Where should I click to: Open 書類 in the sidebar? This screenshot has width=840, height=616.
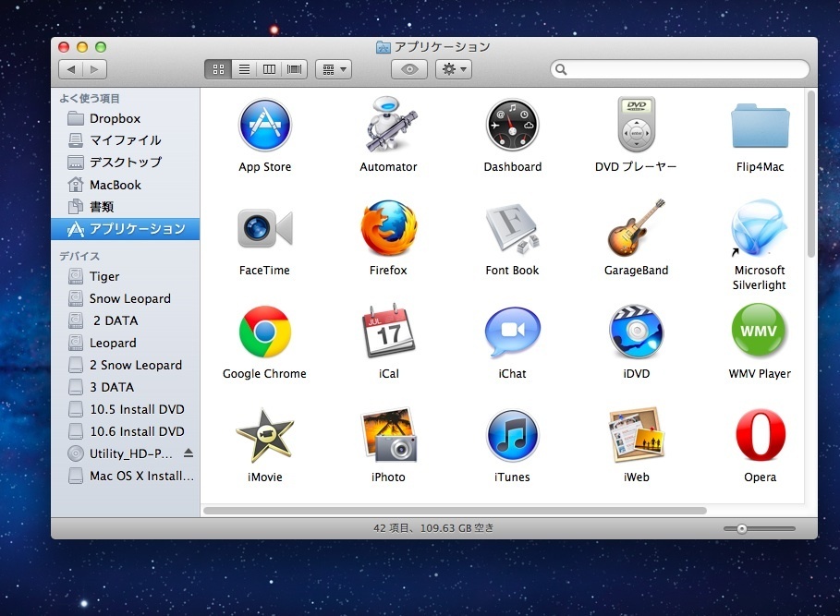click(126, 207)
